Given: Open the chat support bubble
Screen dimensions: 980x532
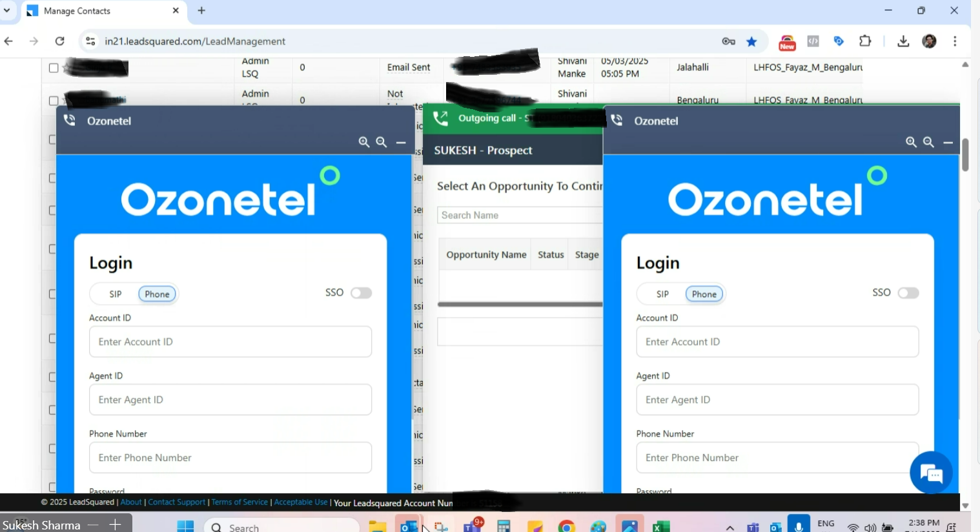Looking at the screenshot, I should point(931,473).
